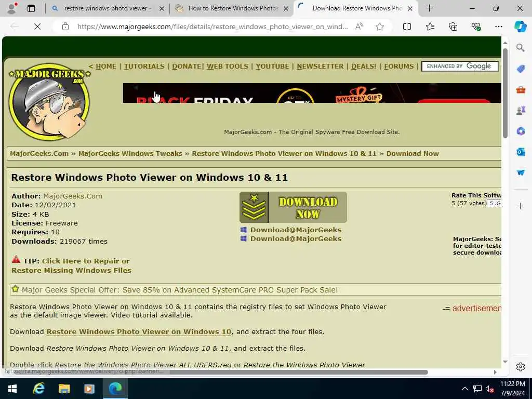Close the restore windows photo viewer search tab

(162, 8)
